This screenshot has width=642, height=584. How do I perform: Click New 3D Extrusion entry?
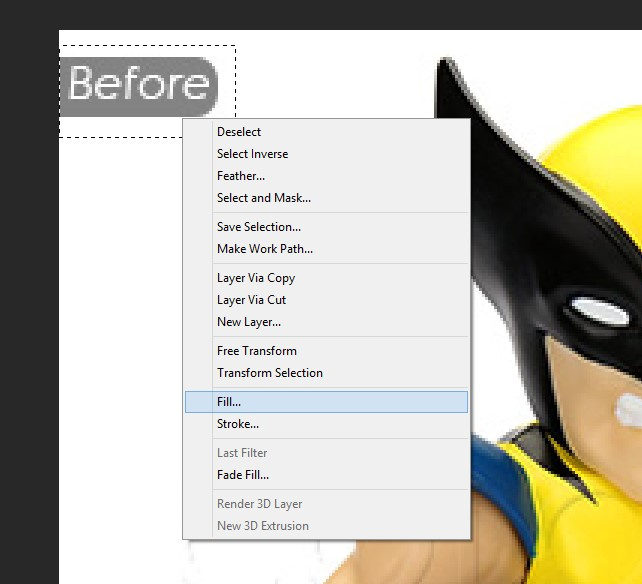point(263,526)
